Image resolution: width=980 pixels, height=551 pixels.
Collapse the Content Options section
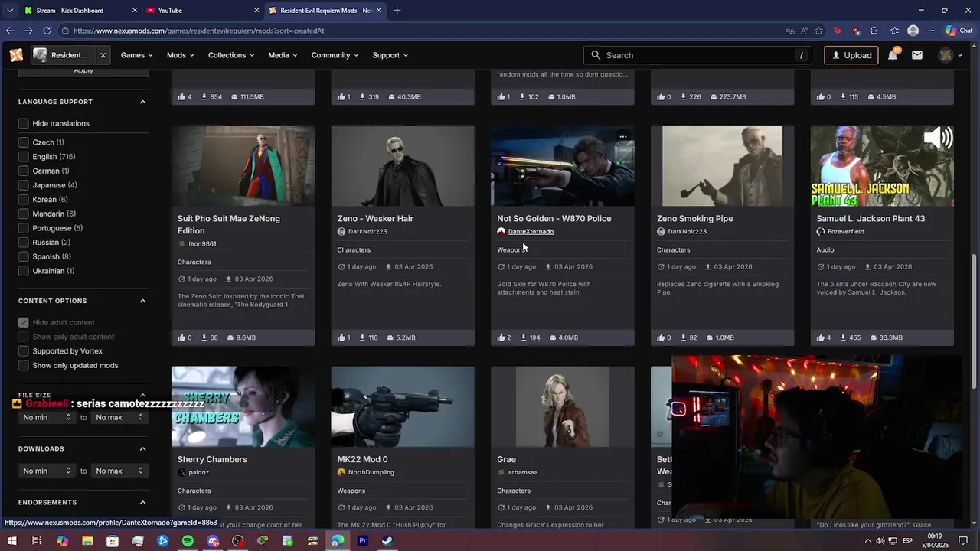(142, 301)
